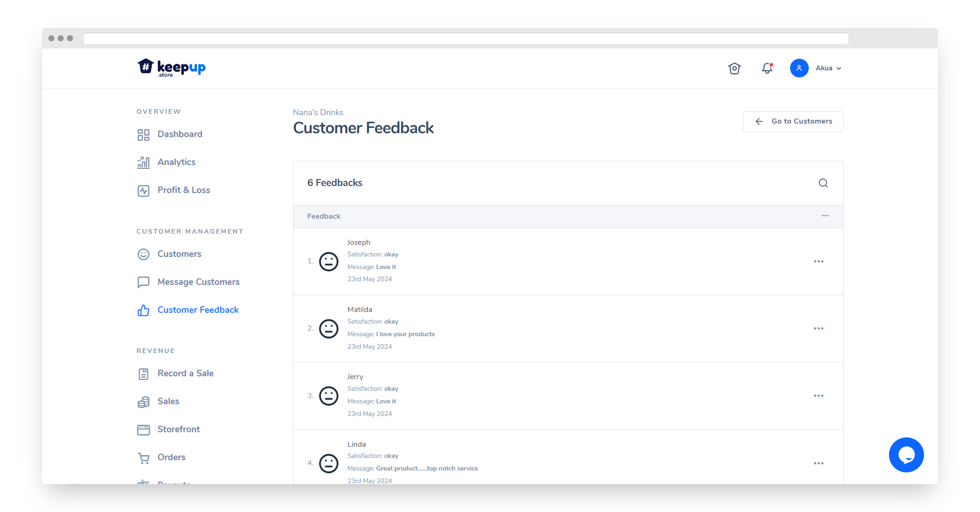Click the storefront house icon in header
The image size is (980, 512).
(735, 69)
